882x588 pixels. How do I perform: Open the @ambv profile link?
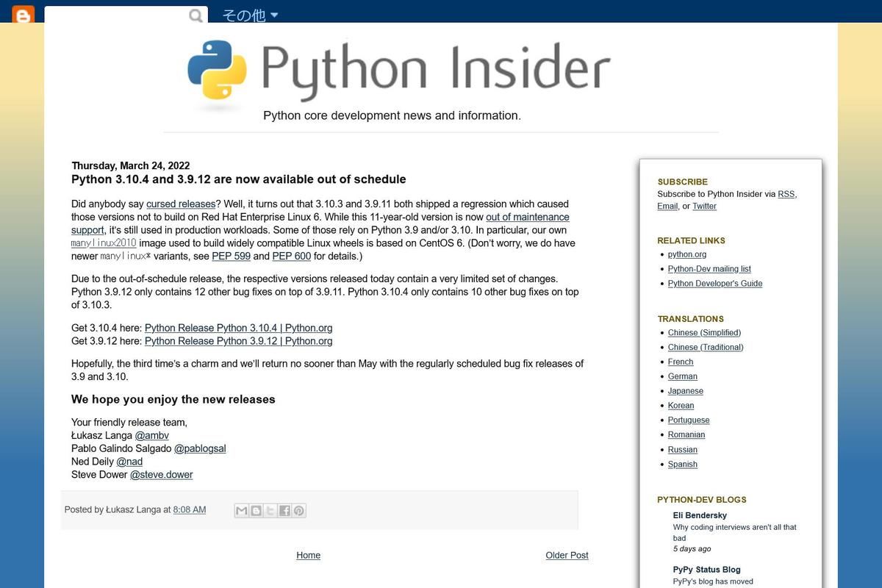click(151, 435)
